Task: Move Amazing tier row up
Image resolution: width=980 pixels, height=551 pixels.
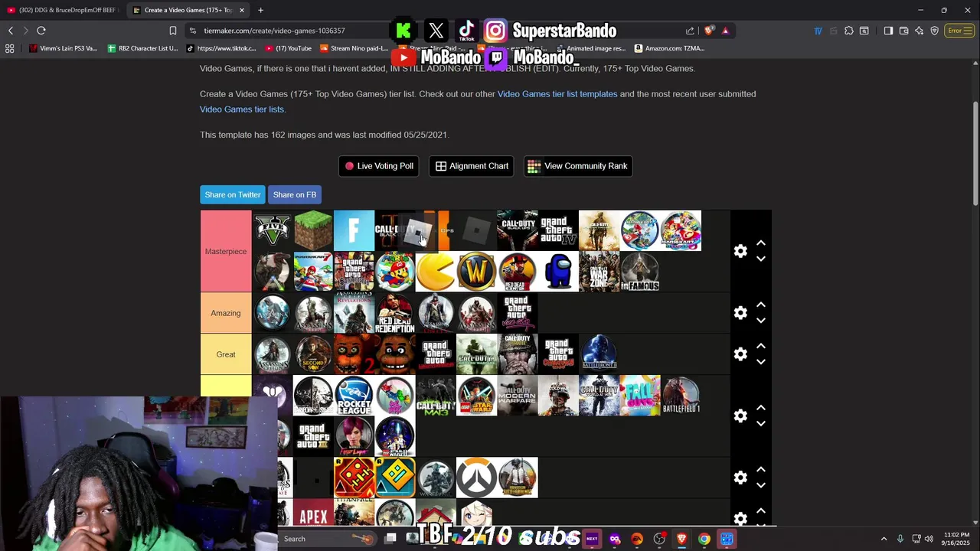Action: (761, 305)
